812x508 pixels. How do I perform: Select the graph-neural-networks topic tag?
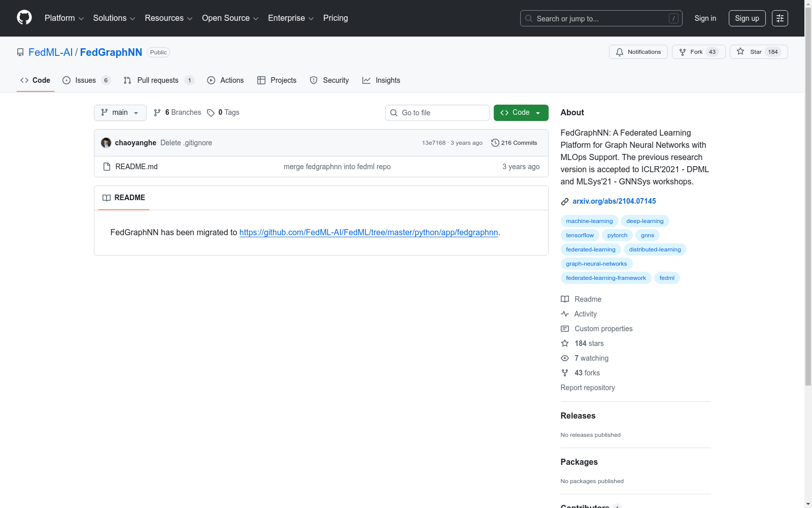[x=596, y=264]
